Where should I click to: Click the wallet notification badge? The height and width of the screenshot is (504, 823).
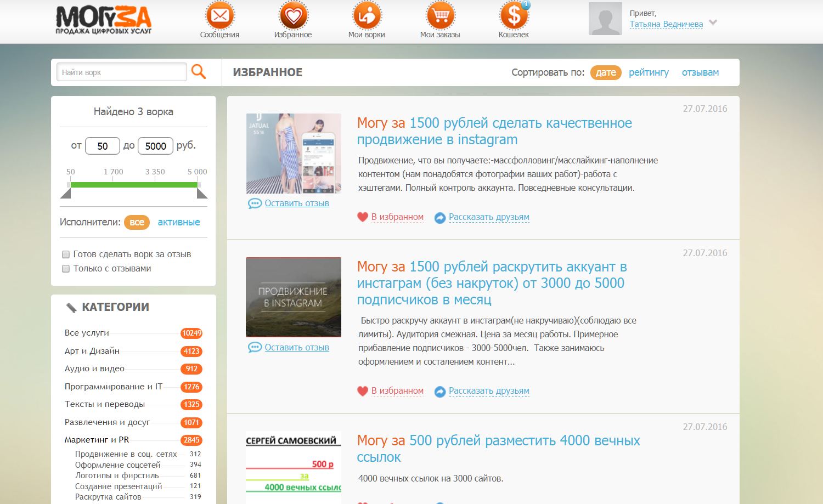[x=526, y=5]
